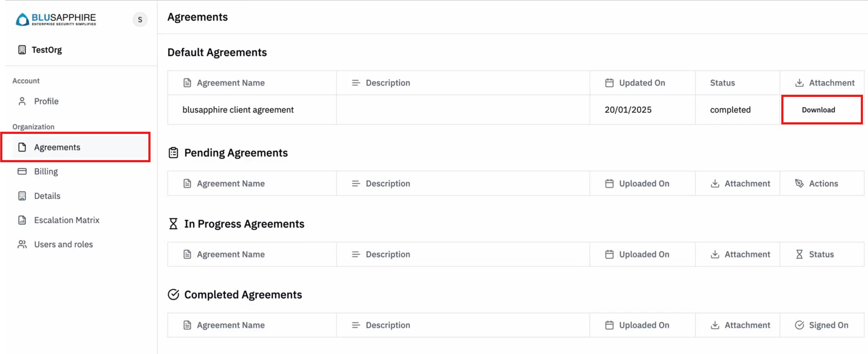Open the Profile page
The image size is (868, 354).
(x=46, y=101)
